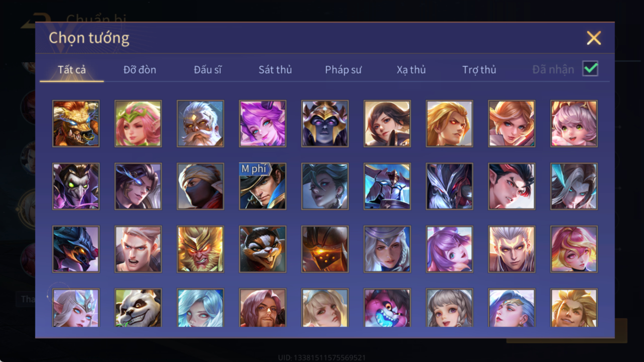Select the pink-haired girl with green leaf crown
This screenshot has width=644, height=362.
[x=138, y=124]
